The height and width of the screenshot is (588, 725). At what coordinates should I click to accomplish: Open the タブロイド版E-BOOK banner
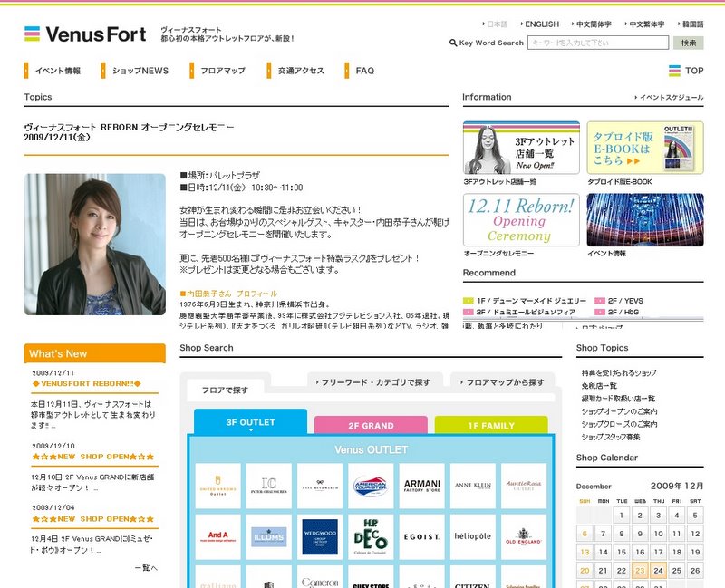645,148
